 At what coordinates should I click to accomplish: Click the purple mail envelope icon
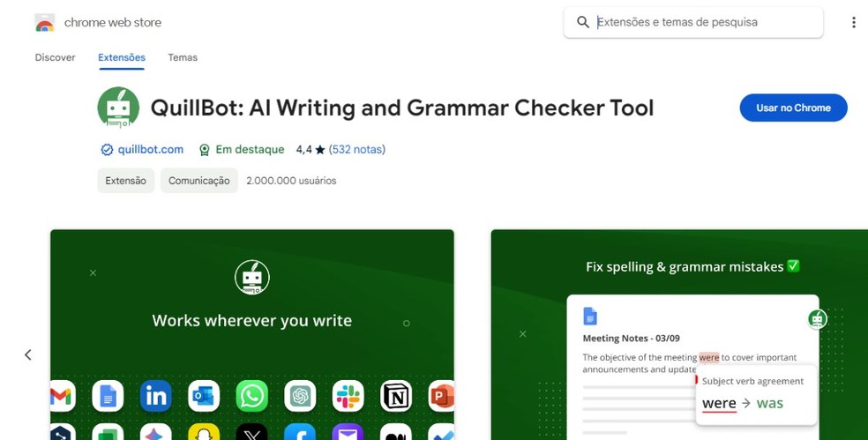[x=348, y=432]
